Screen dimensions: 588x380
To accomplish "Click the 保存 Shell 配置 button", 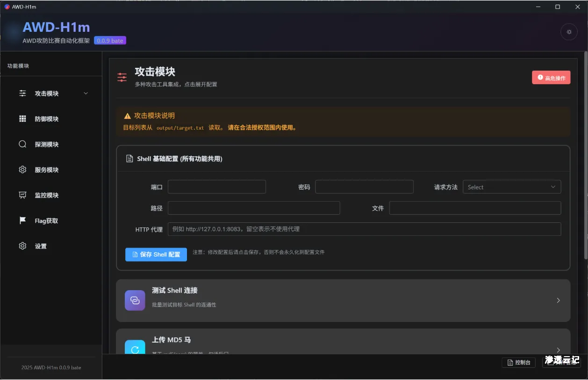I will tap(156, 254).
